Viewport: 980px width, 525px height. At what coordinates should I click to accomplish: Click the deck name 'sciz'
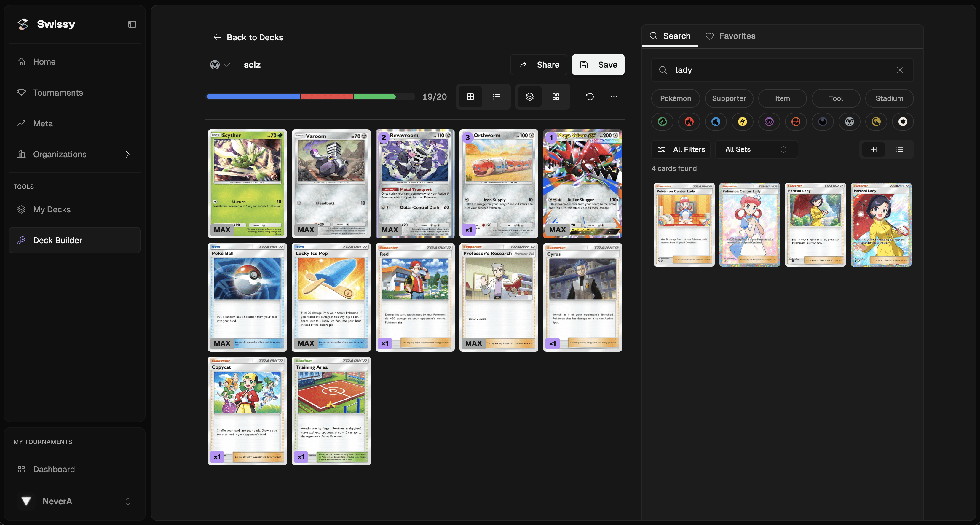pos(252,65)
